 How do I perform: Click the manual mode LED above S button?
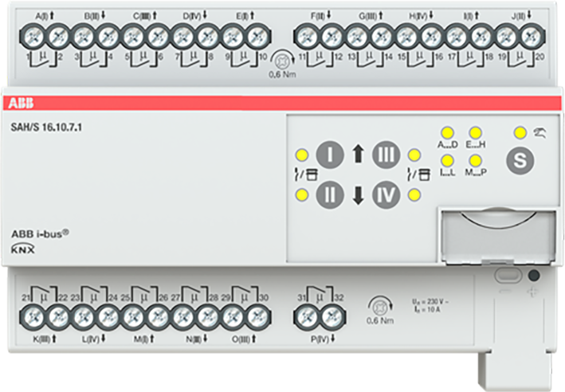coord(520,132)
